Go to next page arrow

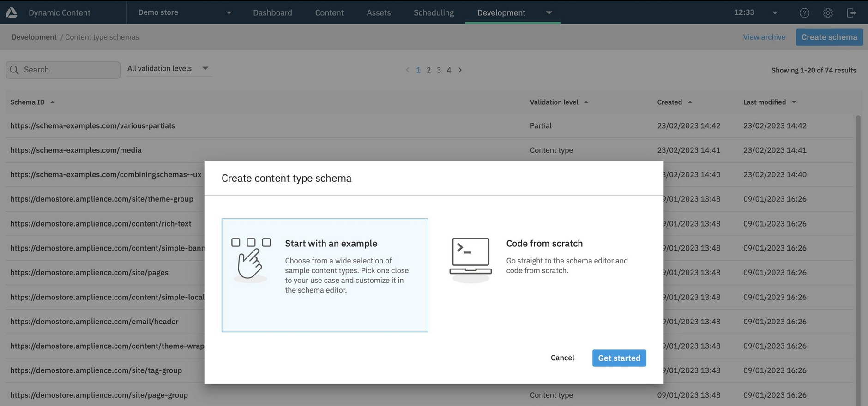click(x=460, y=70)
